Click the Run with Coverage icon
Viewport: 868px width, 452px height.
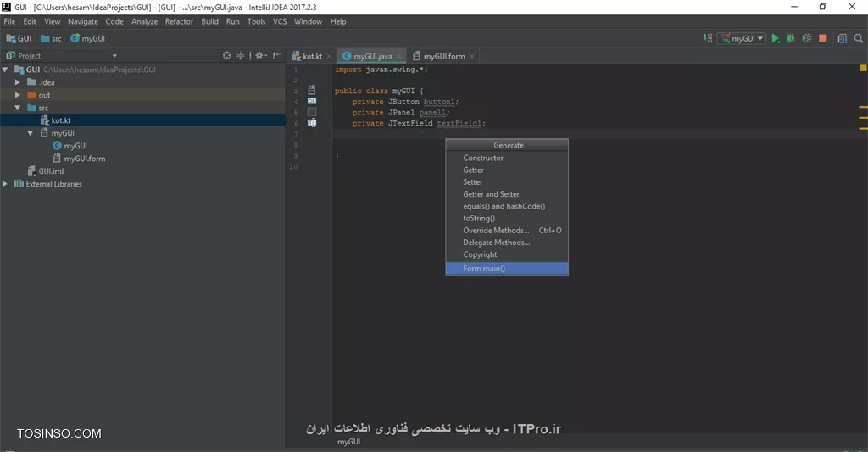(x=807, y=38)
